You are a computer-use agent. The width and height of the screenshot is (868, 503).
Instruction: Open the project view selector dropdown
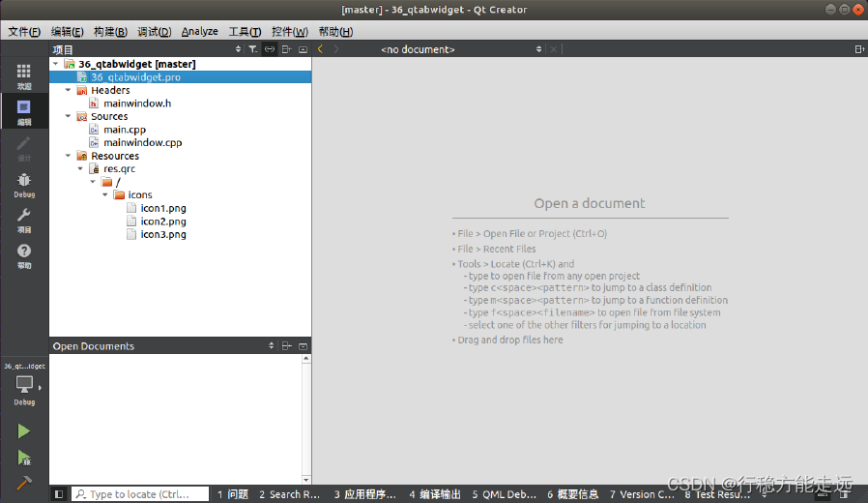click(238, 49)
